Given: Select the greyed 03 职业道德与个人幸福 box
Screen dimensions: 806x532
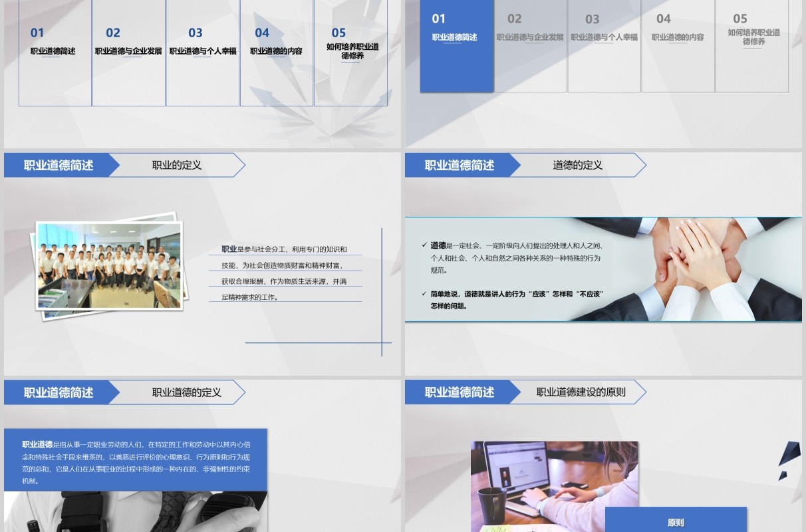Looking at the screenshot, I should (x=604, y=46).
